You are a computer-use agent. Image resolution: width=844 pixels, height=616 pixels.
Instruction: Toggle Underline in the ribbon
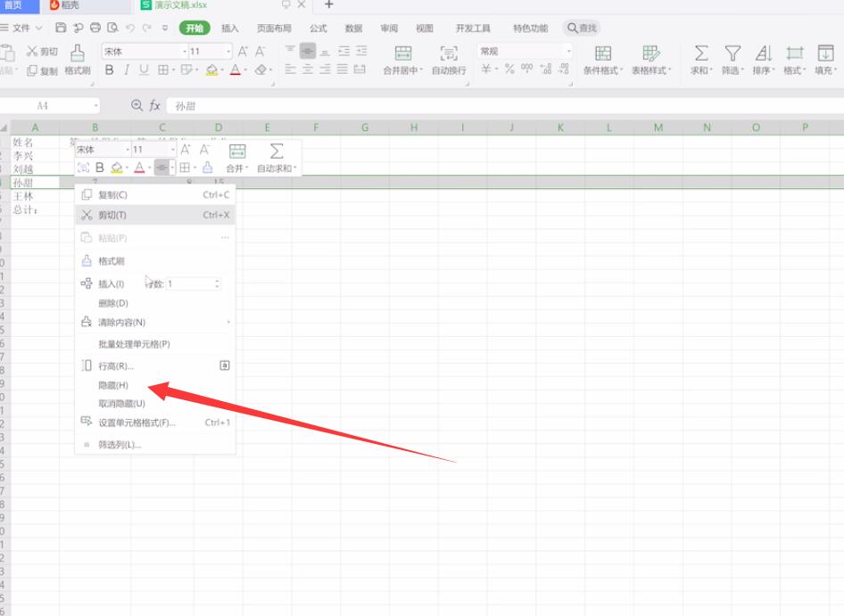coord(144,70)
